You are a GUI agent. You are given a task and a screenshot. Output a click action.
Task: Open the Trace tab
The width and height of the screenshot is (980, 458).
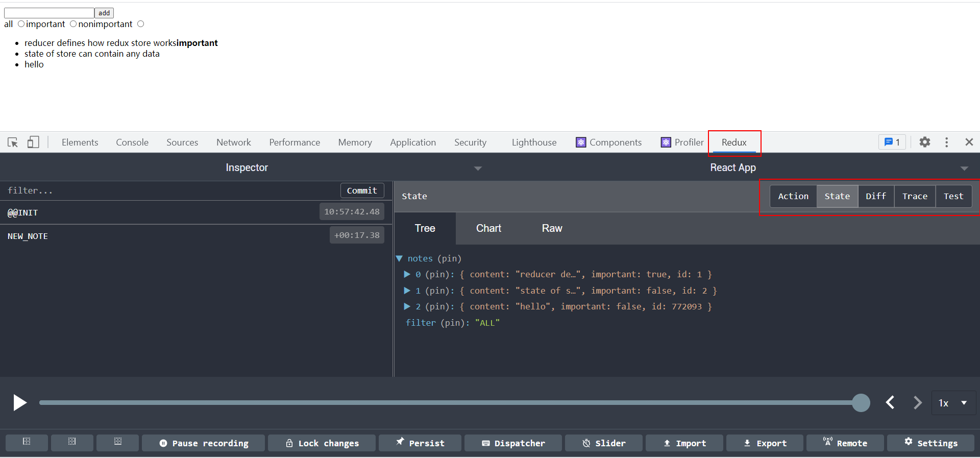pos(915,196)
